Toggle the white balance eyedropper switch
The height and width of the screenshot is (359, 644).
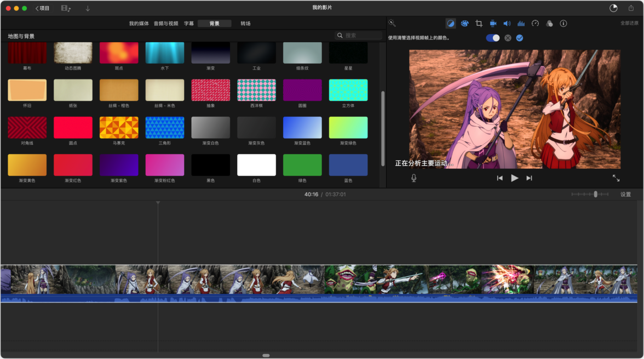[x=493, y=38]
